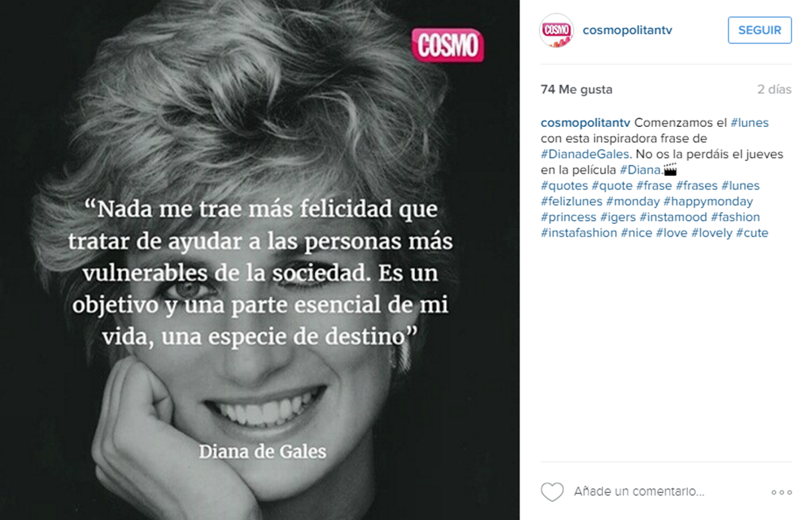Click the cosmopolitantv profile avatar
The image size is (812, 520).
556,31
